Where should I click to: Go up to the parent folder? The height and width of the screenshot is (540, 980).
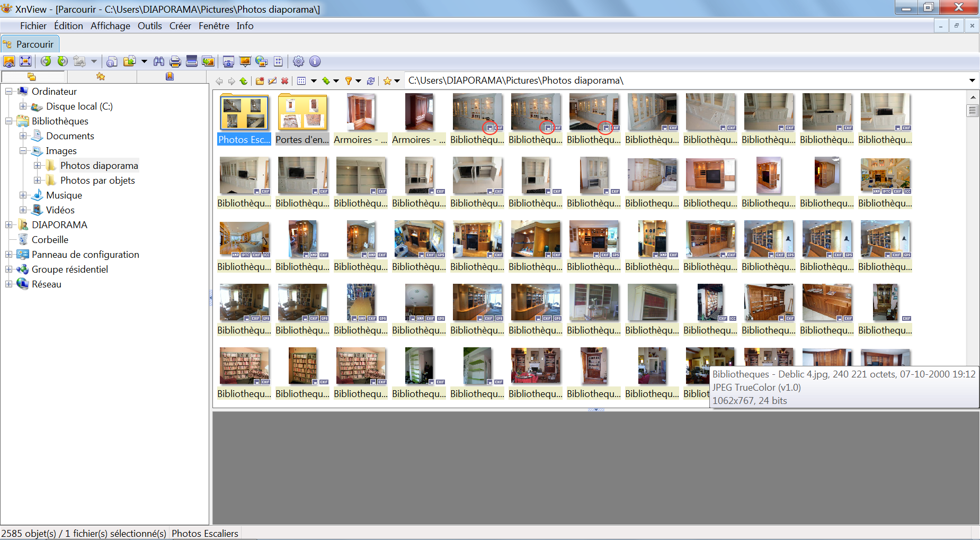243,81
